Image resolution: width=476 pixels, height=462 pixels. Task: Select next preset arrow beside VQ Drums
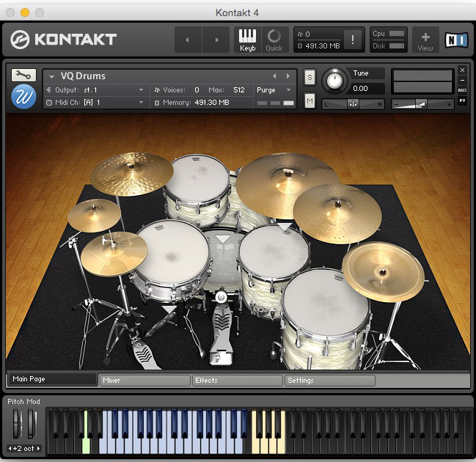(288, 76)
